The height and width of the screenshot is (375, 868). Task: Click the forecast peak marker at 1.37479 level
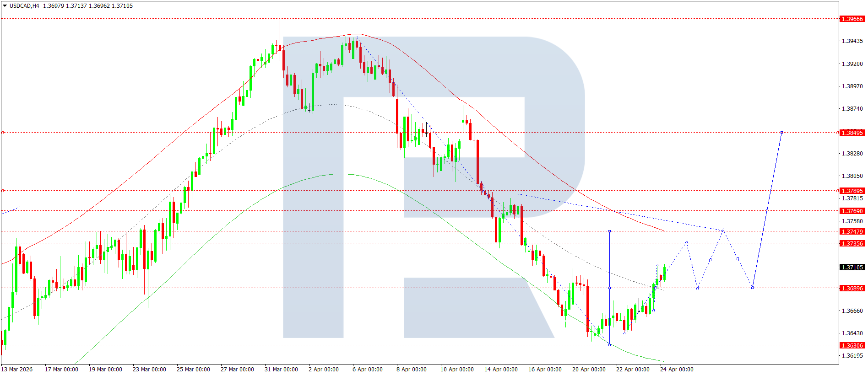pyautogui.click(x=723, y=230)
